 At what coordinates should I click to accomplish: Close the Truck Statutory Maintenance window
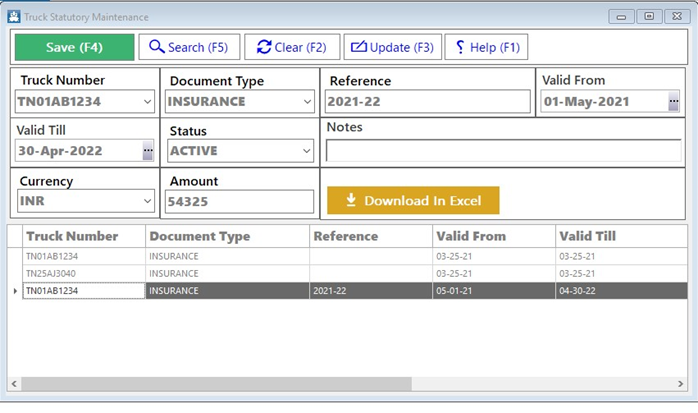[677, 16]
